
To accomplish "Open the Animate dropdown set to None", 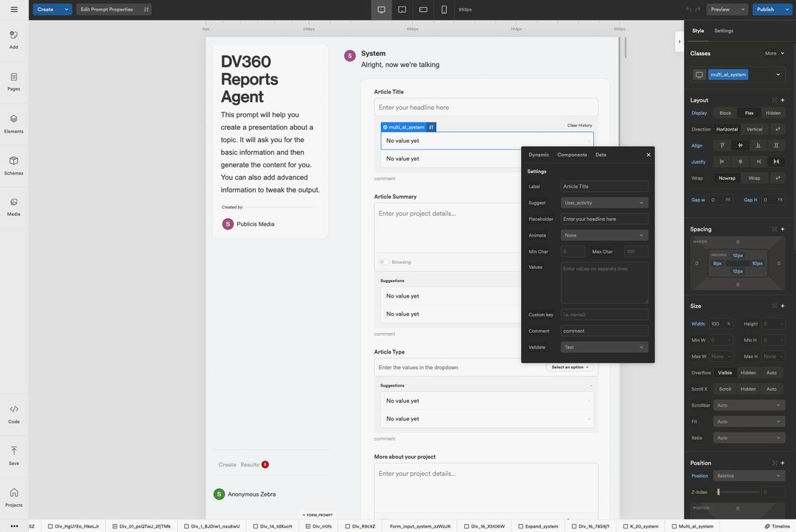I will (x=603, y=234).
